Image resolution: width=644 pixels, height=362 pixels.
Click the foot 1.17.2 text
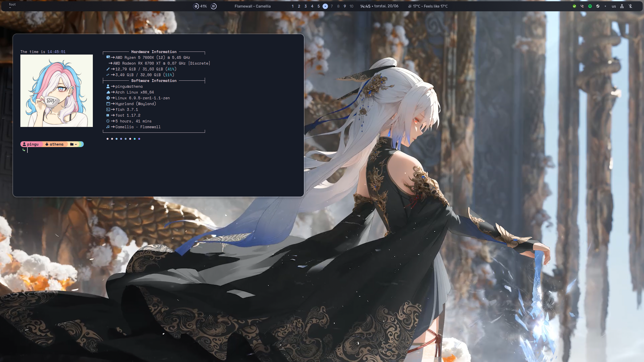click(128, 115)
